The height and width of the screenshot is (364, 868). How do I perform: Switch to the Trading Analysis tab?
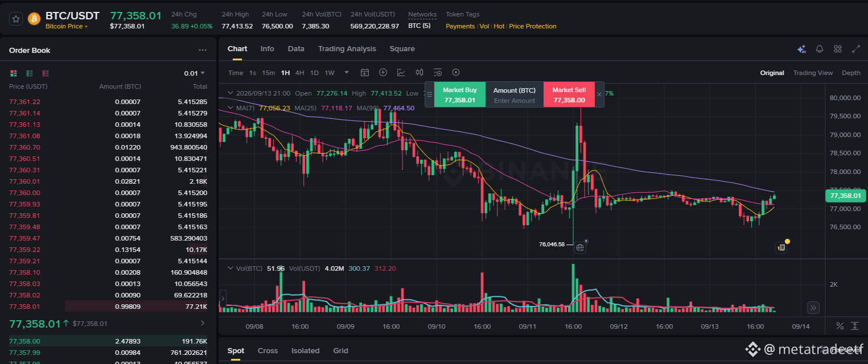[347, 49]
